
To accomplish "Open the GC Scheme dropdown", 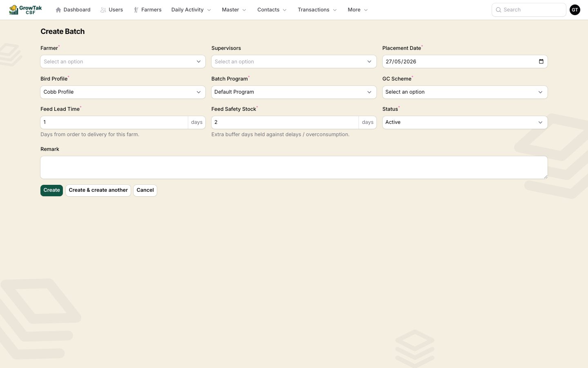I will [465, 92].
